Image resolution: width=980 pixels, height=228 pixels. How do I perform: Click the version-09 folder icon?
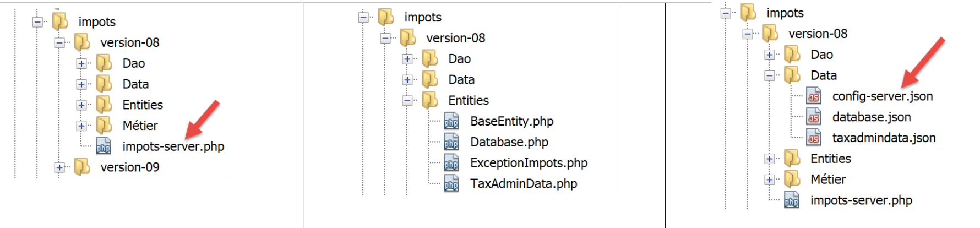tap(82, 167)
